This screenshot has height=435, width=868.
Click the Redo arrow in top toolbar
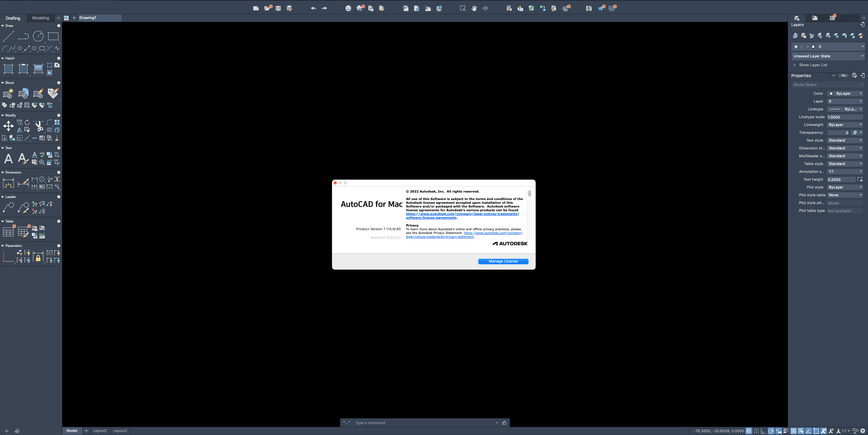(324, 8)
